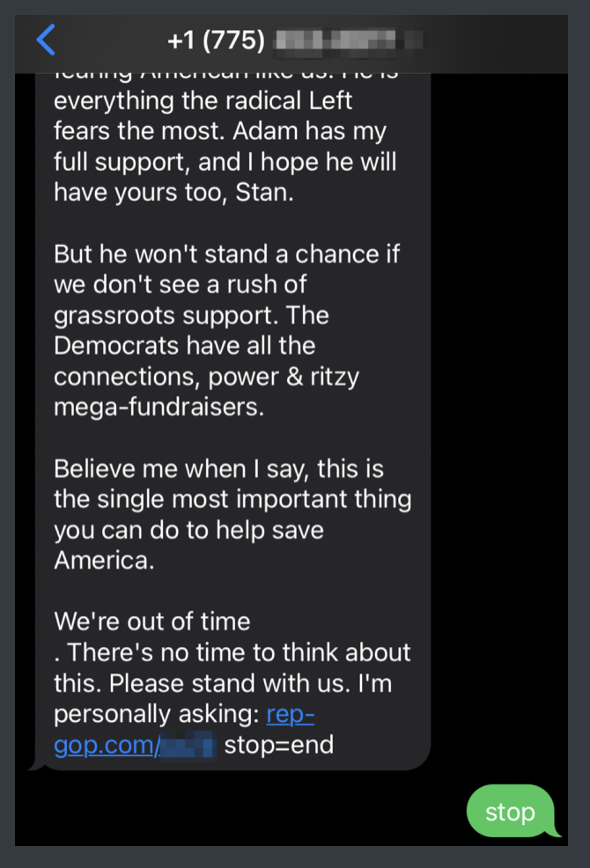Tap the blue back chevron
This screenshot has height=868, width=590.
click(46, 40)
